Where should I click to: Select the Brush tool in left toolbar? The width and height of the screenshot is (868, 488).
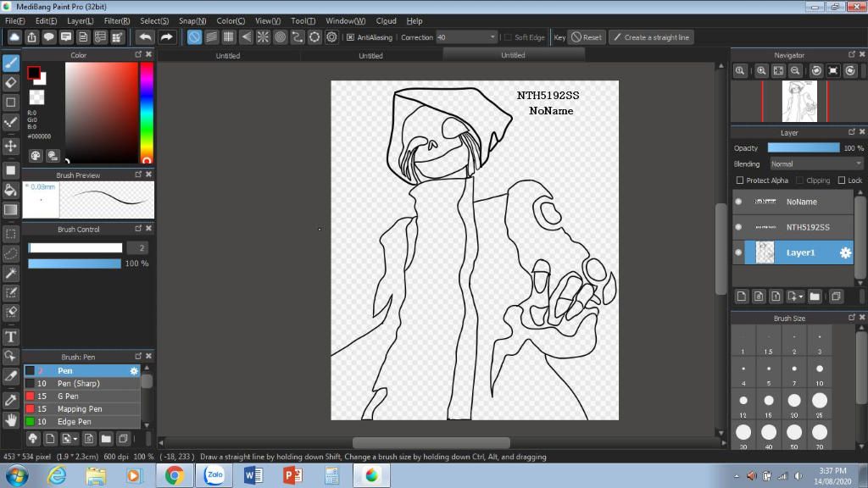11,63
